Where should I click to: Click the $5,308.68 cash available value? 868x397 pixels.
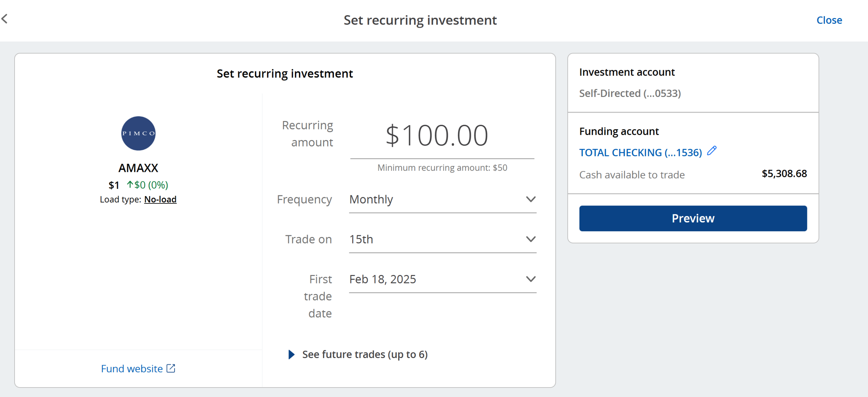[x=784, y=174]
